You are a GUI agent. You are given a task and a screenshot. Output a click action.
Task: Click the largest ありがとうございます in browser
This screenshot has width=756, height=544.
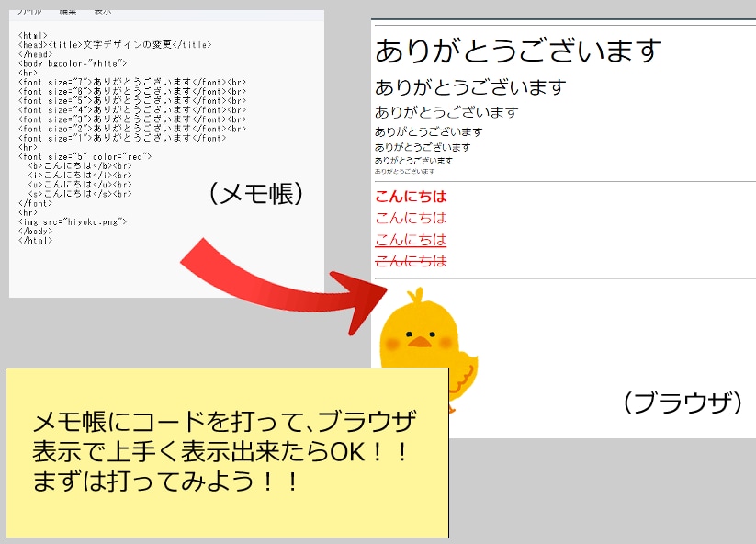point(518,51)
